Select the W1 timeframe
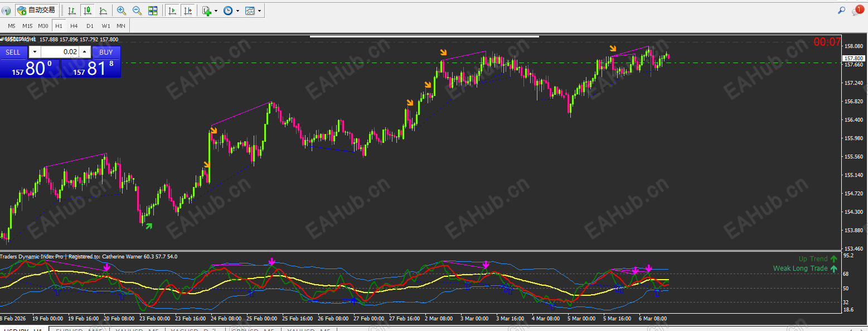The image size is (868, 331). pos(105,26)
